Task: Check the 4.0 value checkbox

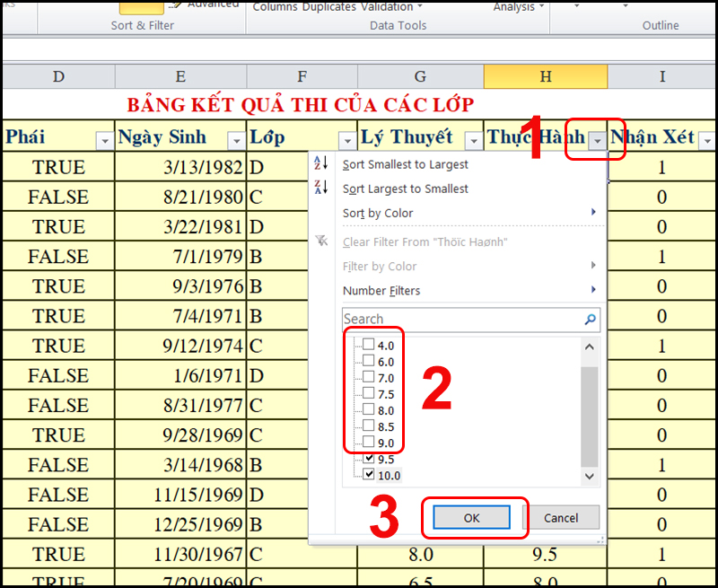Action: [366, 345]
